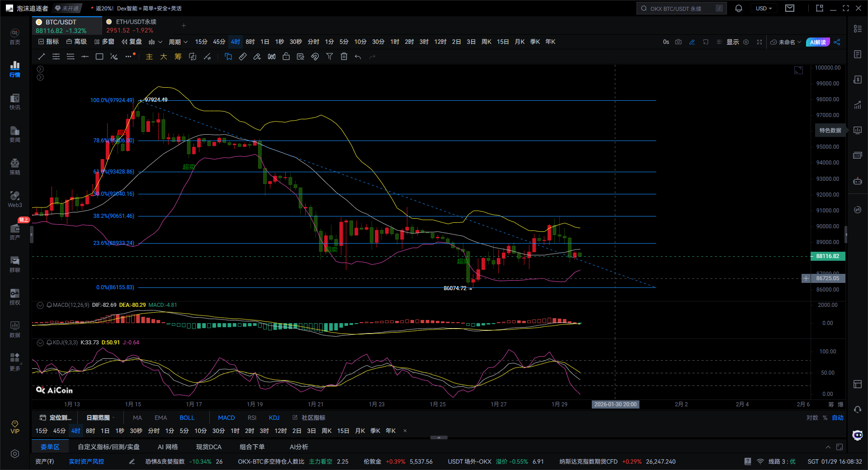Toggle the BOLL indicator
Viewport: 868px width, 470px height.
tap(187, 418)
